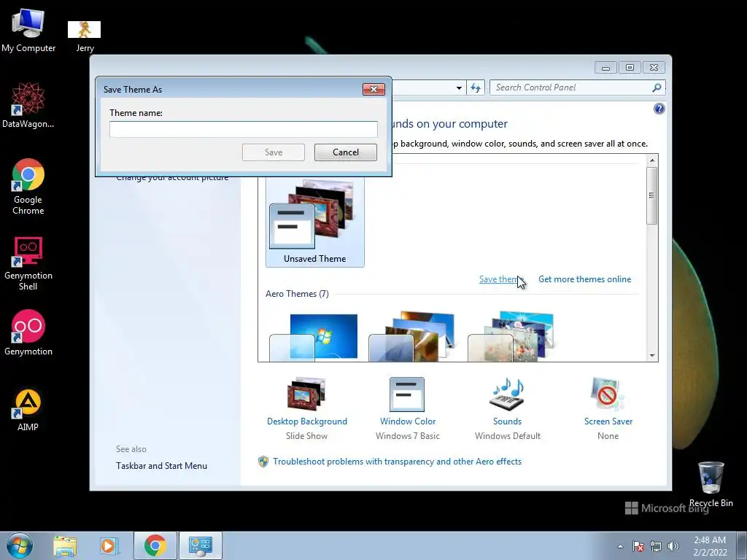Select the AIMP desktop icon
The height and width of the screenshot is (560, 747).
[x=28, y=410]
